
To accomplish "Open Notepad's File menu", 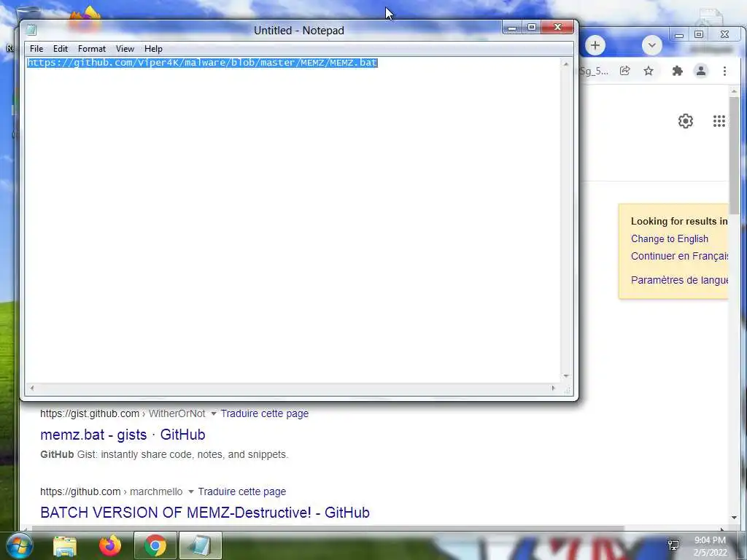I will (36, 49).
